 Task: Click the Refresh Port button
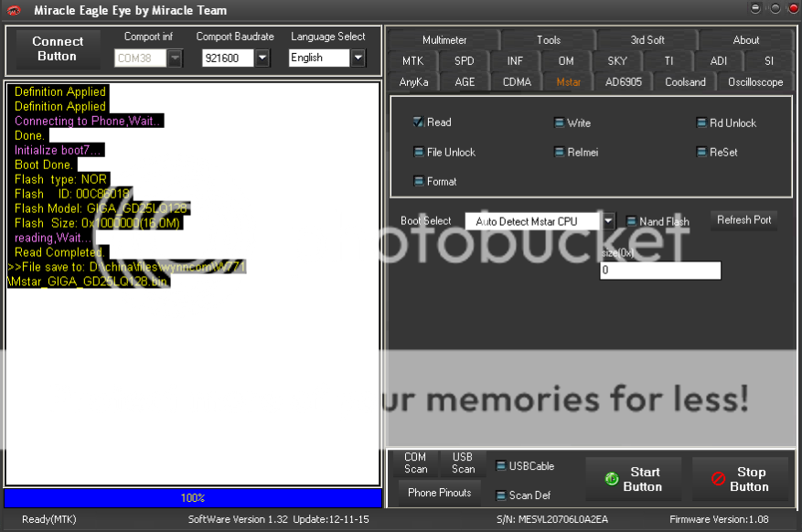pos(743,220)
